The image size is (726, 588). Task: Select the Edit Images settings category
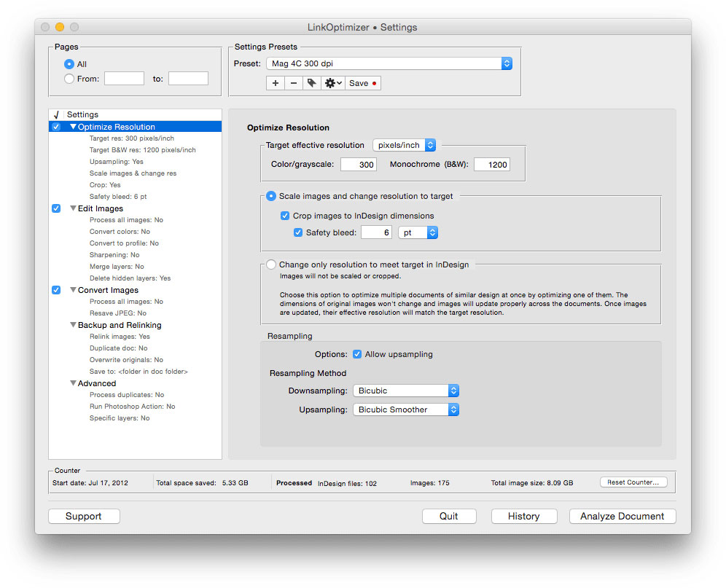[101, 208]
